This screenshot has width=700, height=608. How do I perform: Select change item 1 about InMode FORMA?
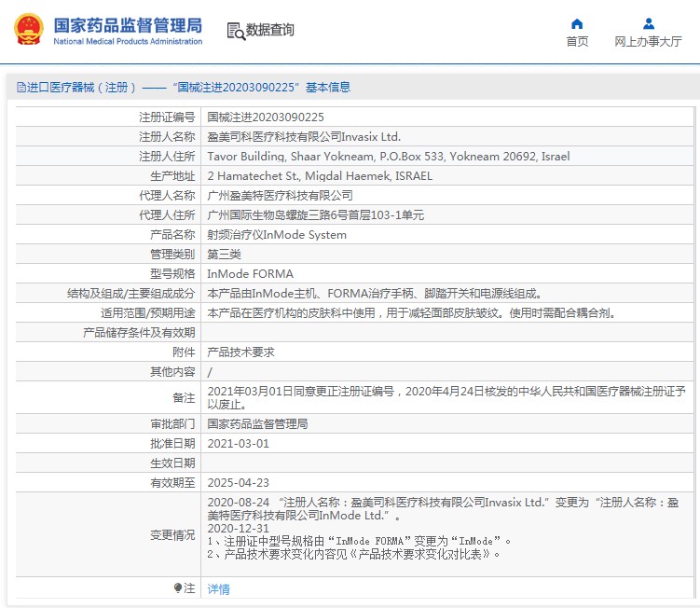[360, 541]
